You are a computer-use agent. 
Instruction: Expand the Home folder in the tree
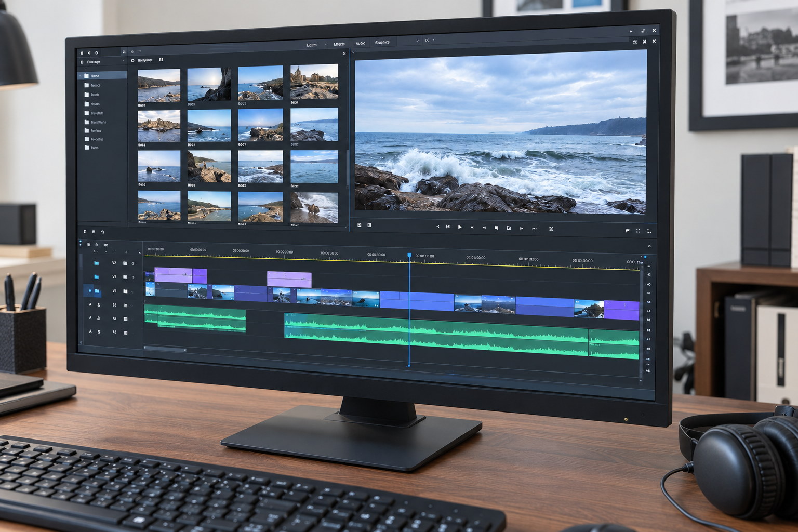pos(80,76)
